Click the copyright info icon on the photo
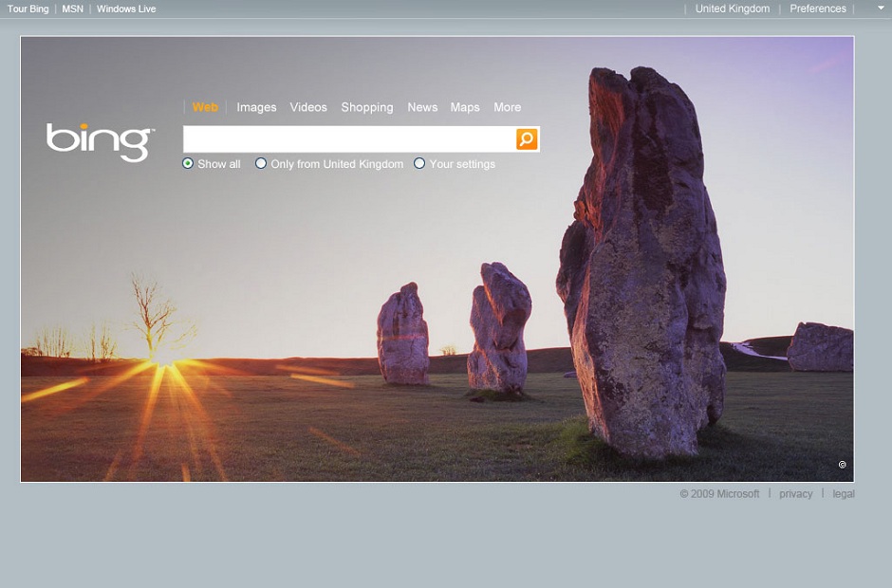This screenshot has height=588, width=892. click(841, 465)
